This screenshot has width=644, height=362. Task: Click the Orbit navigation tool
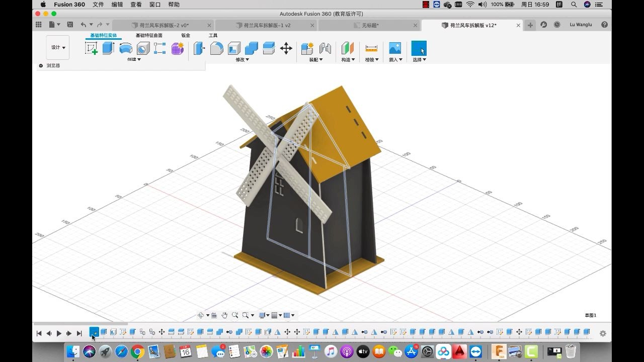(201, 315)
